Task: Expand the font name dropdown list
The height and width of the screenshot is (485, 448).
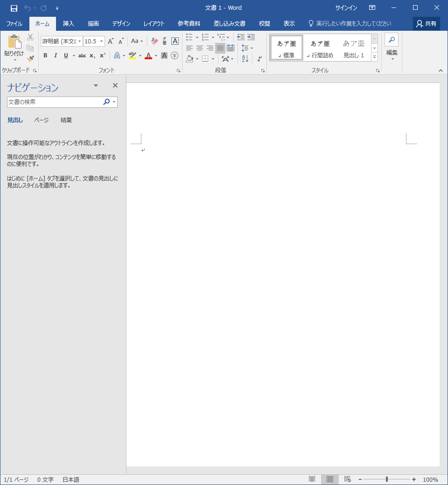Action: tap(80, 42)
